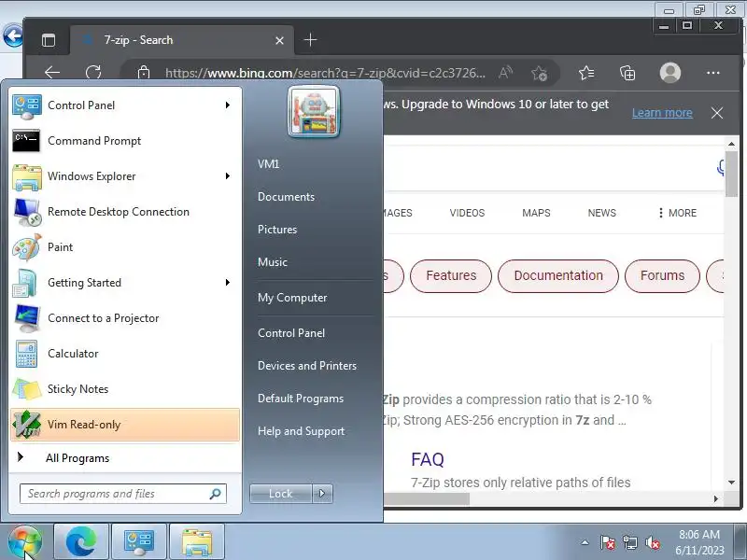
Task: Open Edge Settings and more ellipsis menu
Action: 713,73
